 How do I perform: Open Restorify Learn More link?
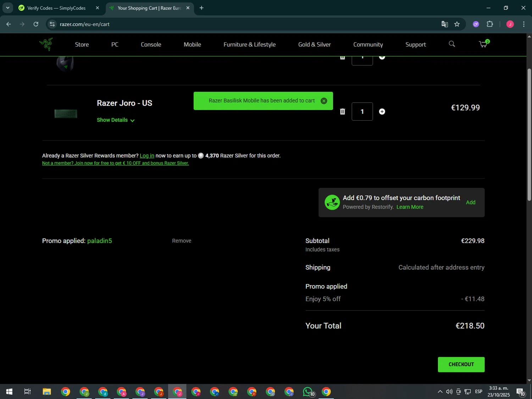[410, 207]
